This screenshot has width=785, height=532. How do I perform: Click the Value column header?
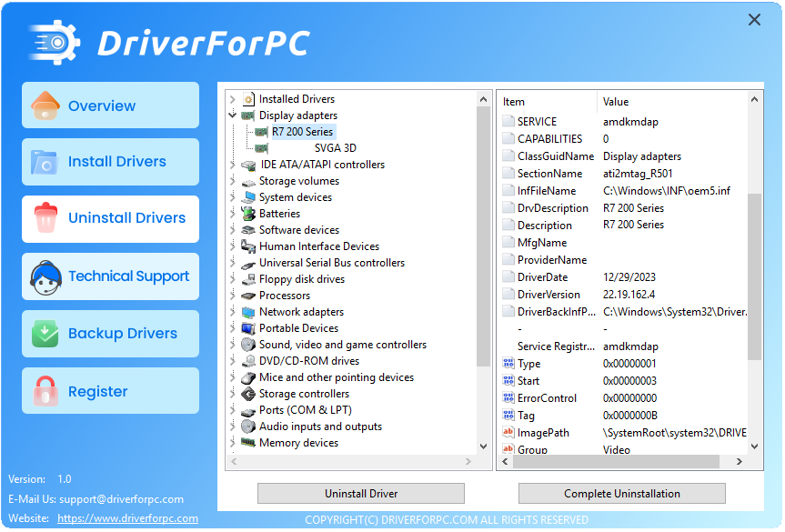point(672,102)
